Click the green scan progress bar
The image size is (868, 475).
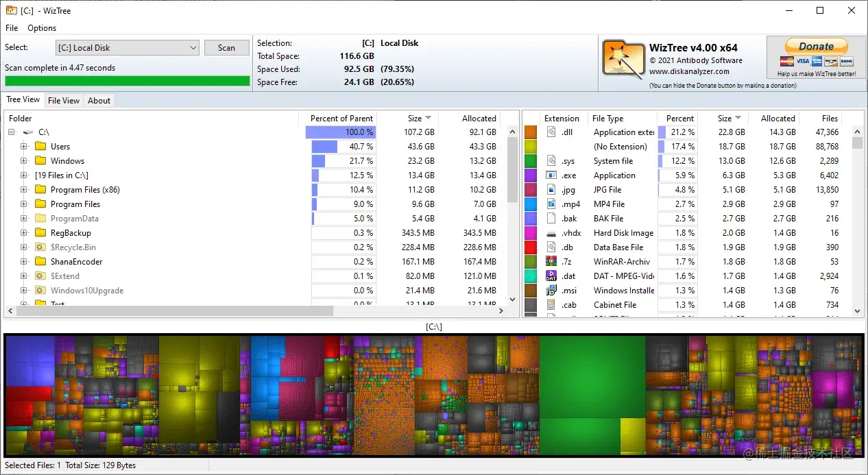point(127,80)
